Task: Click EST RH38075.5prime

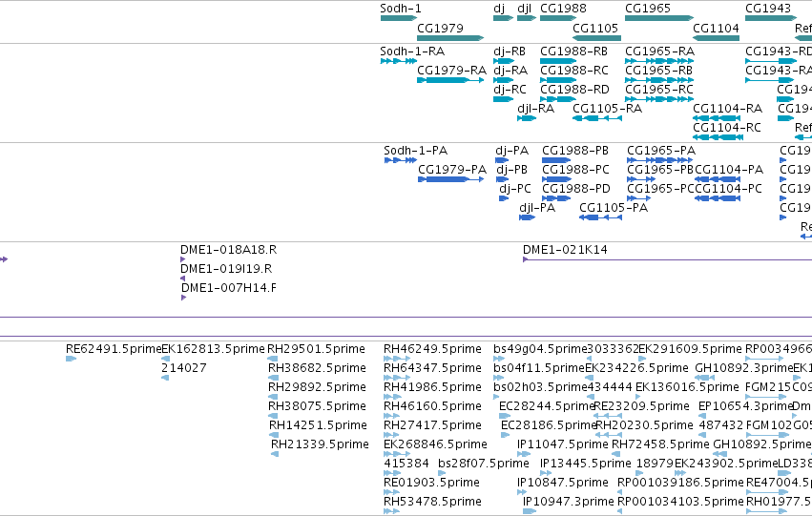Action: point(317,407)
